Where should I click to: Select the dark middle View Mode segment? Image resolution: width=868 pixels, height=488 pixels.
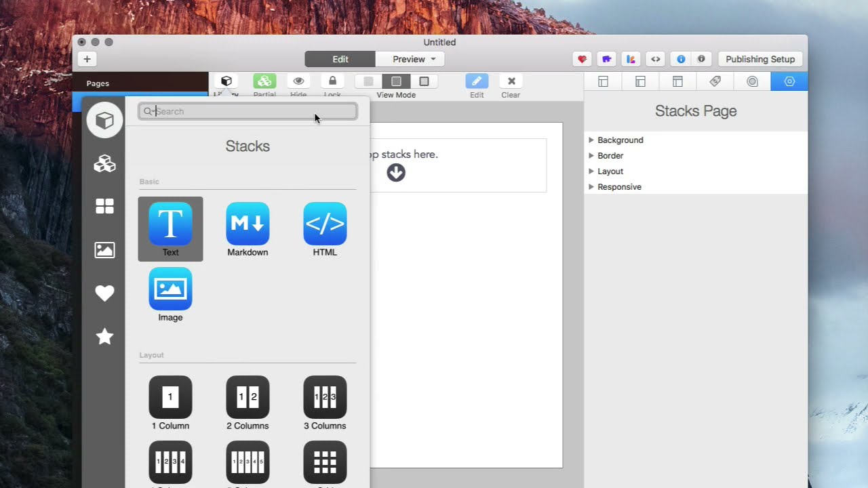click(396, 81)
